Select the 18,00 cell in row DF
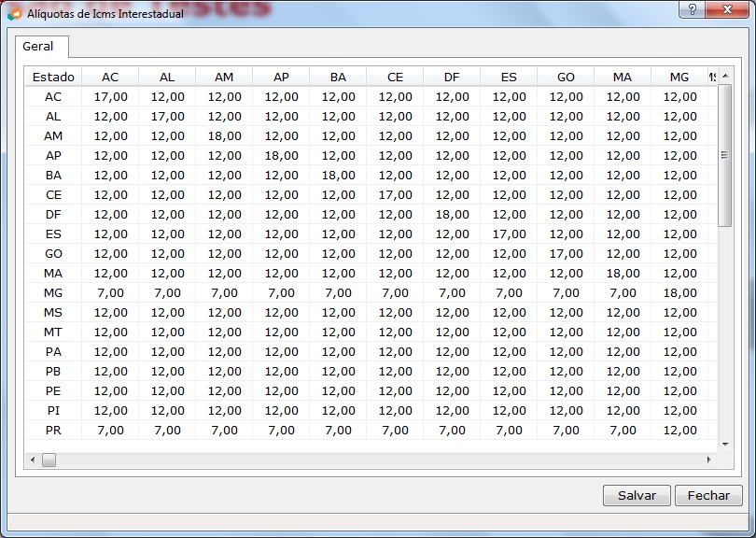756x538 pixels. point(452,214)
